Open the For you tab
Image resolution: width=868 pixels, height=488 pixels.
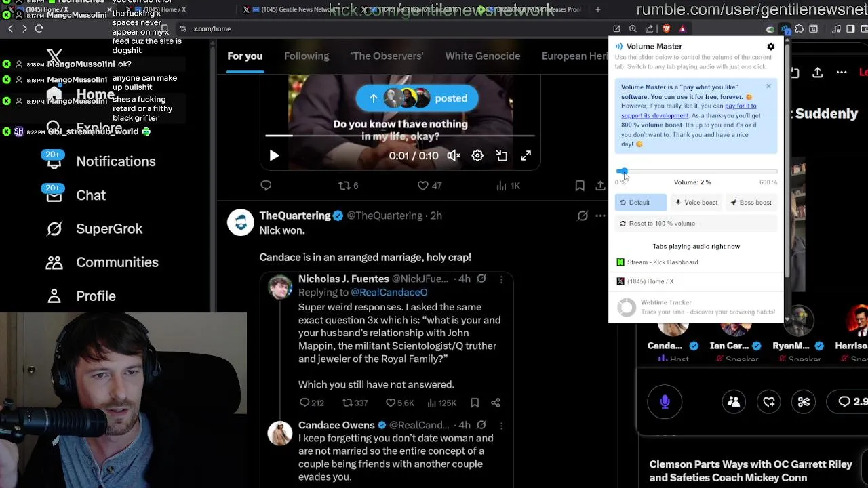[245, 56]
